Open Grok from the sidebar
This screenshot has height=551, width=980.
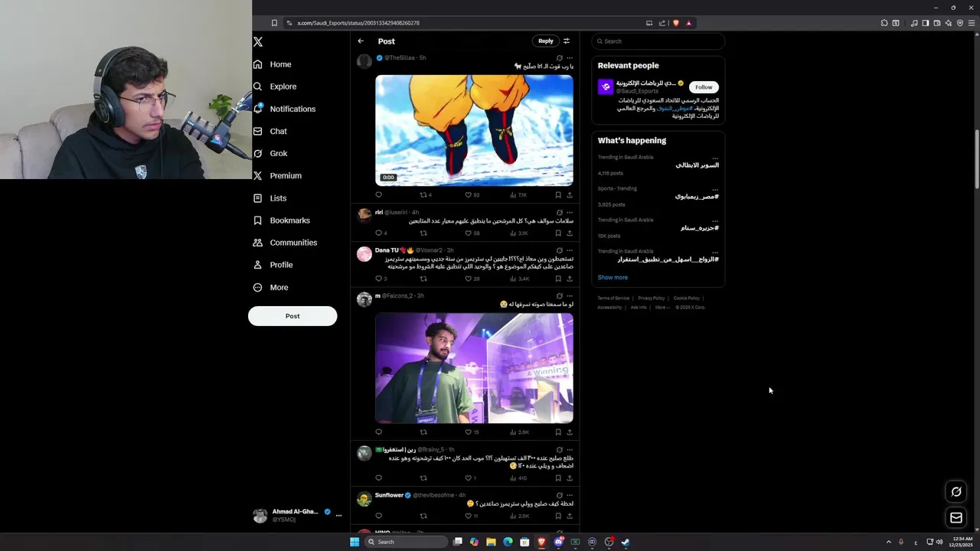[270, 153]
